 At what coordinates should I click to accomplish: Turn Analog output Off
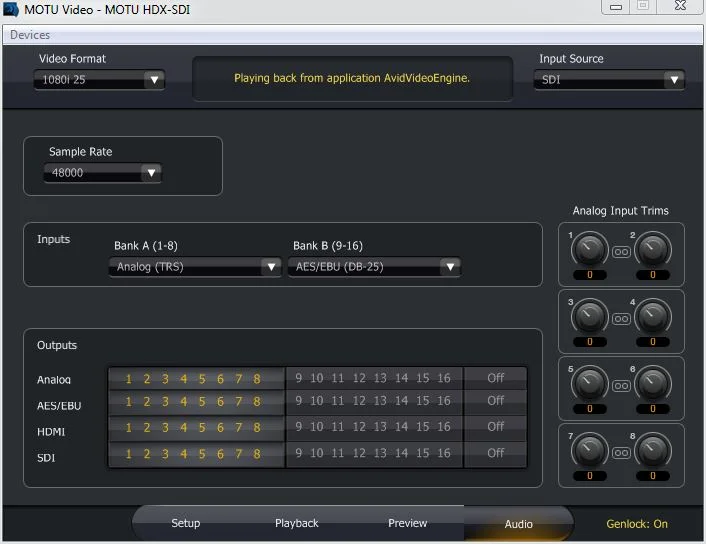click(x=495, y=378)
